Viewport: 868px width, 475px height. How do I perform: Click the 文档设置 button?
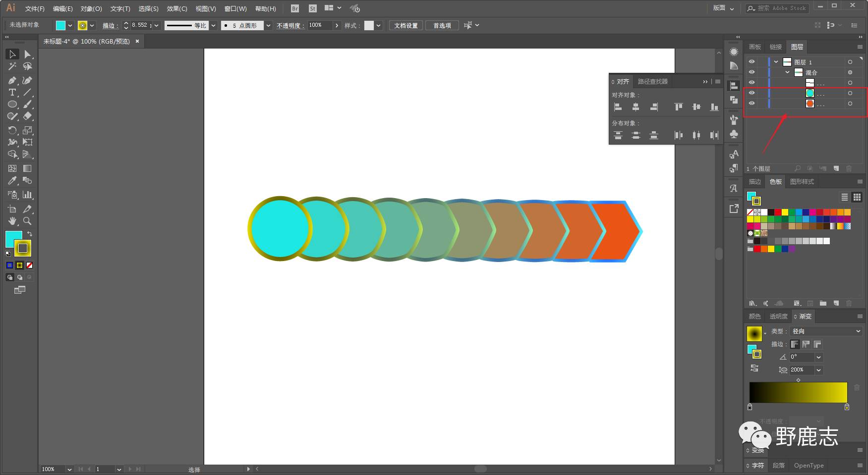tap(405, 25)
